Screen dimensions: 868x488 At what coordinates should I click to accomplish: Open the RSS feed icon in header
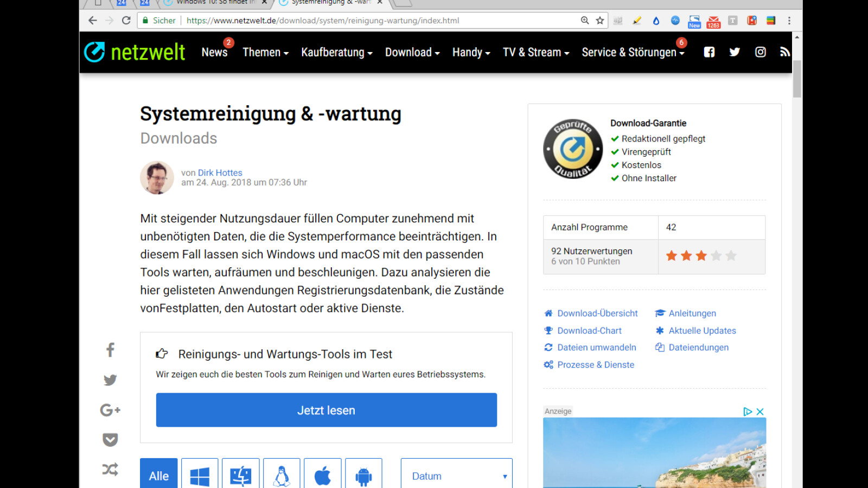point(784,52)
